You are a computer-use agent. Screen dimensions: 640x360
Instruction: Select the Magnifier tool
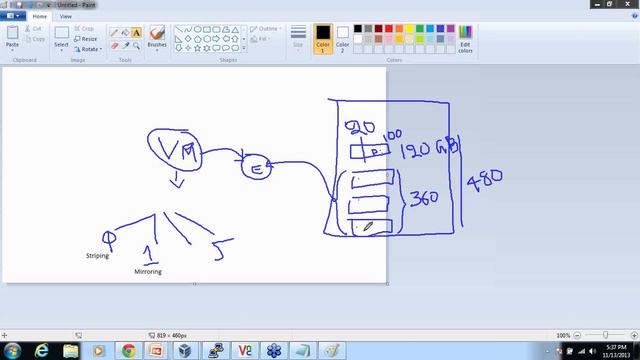pos(136,45)
